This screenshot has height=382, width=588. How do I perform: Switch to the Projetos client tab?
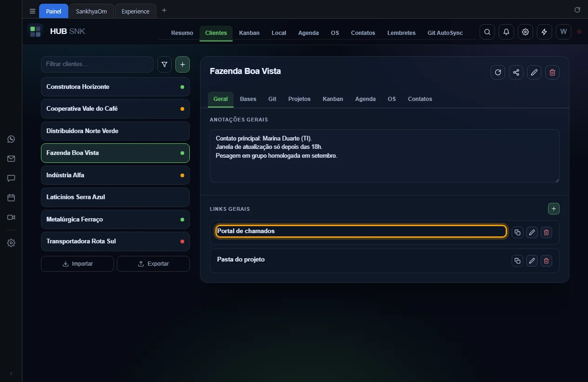pyautogui.click(x=299, y=99)
